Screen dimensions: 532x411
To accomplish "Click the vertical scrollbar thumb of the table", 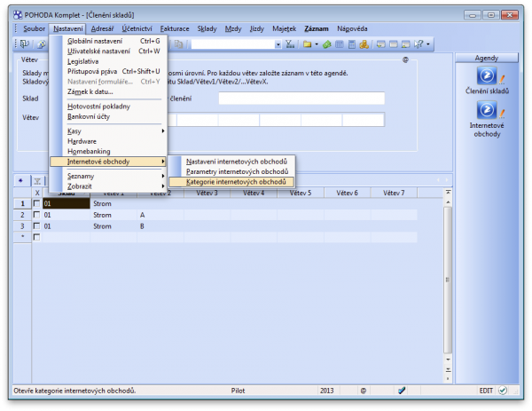I will 448,280.
